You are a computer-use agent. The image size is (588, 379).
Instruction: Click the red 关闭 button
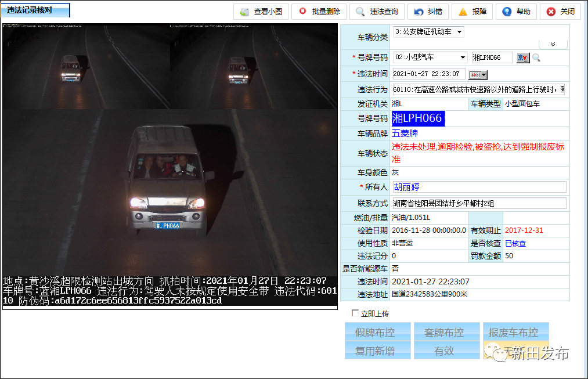pyautogui.click(x=560, y=12)
